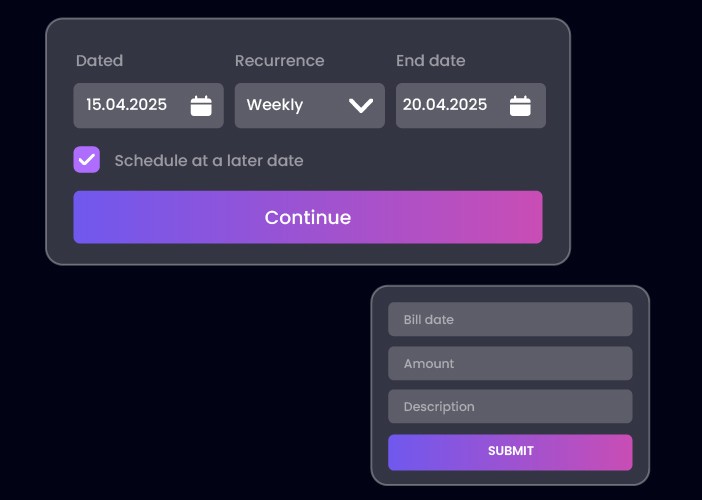702x500 pixels.
Task: Click the "Schedule at a later date" label
Action: [x=208, y=160]
